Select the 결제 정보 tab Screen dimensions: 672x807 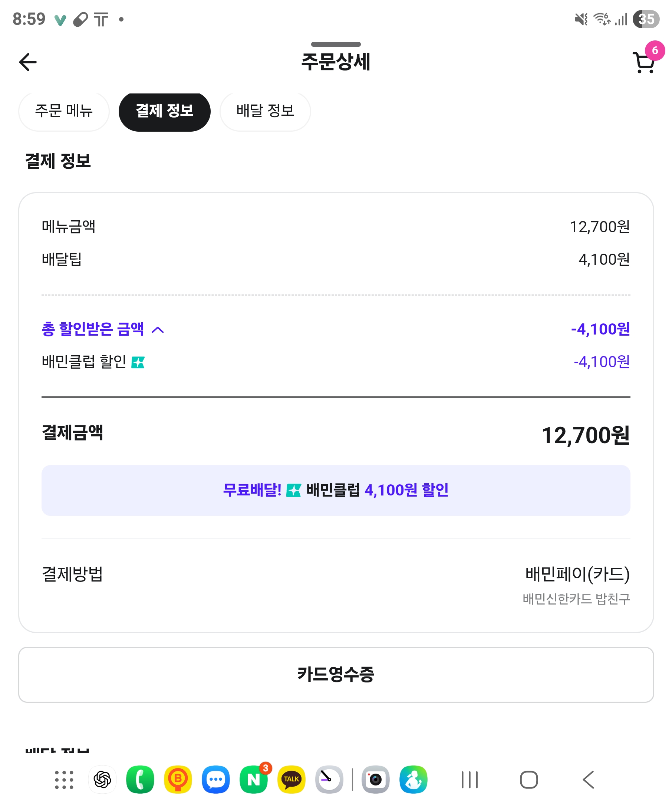coord(164,111)
